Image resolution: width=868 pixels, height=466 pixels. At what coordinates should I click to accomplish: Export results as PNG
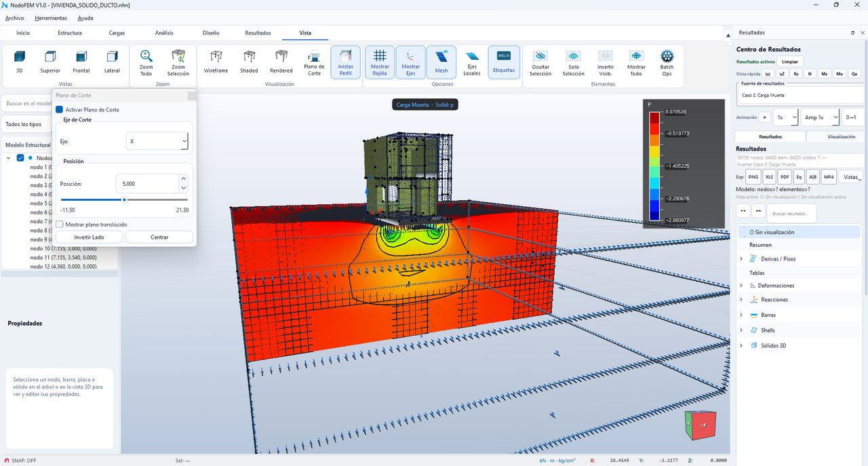tap(753, 177)
